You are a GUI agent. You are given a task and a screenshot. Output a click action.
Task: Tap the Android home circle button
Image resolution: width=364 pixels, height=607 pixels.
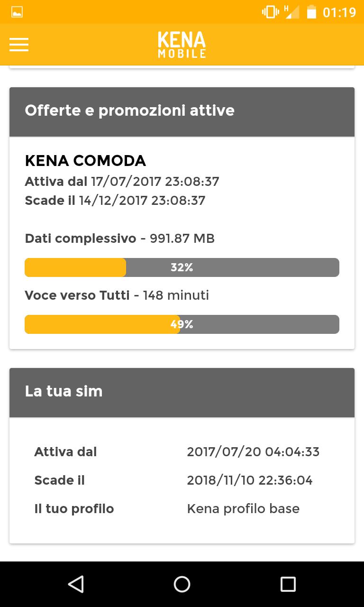182,584
